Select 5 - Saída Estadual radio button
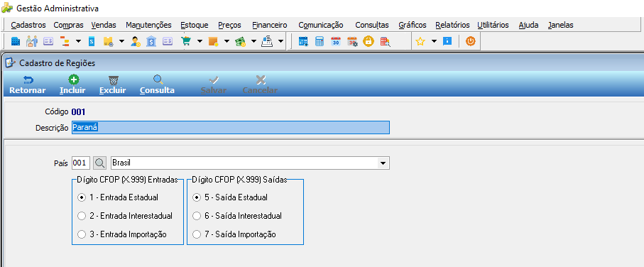Viewport: 644px width, 267px height. (x=197, y=197)
